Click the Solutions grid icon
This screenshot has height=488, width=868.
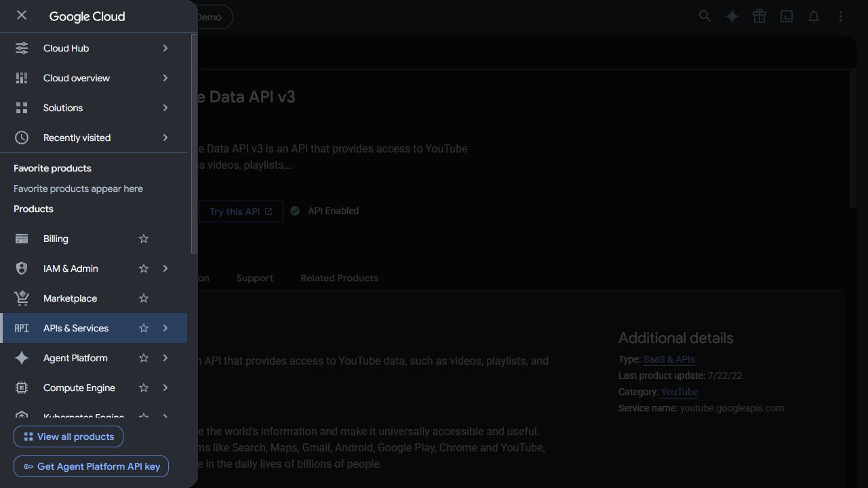pos(22,108)
